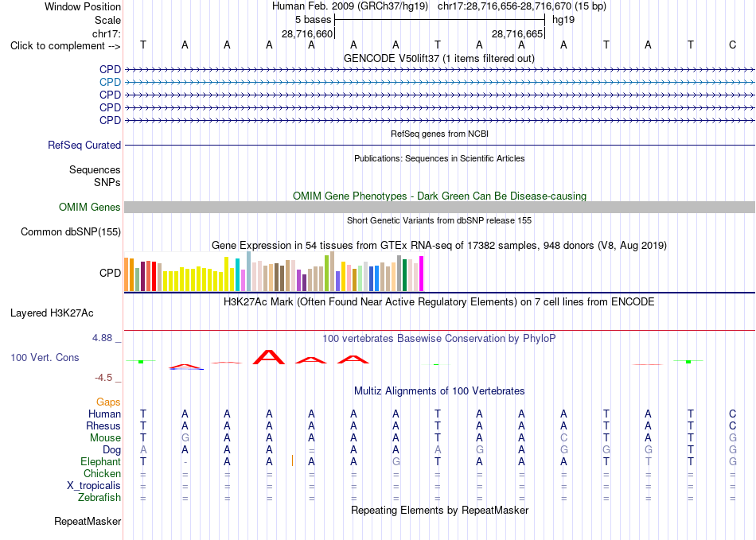Viewport: 756px width, 540px height.
Task: Click the -4.5 lower PhyloP scale value
Action: click(x=103, y=378)
